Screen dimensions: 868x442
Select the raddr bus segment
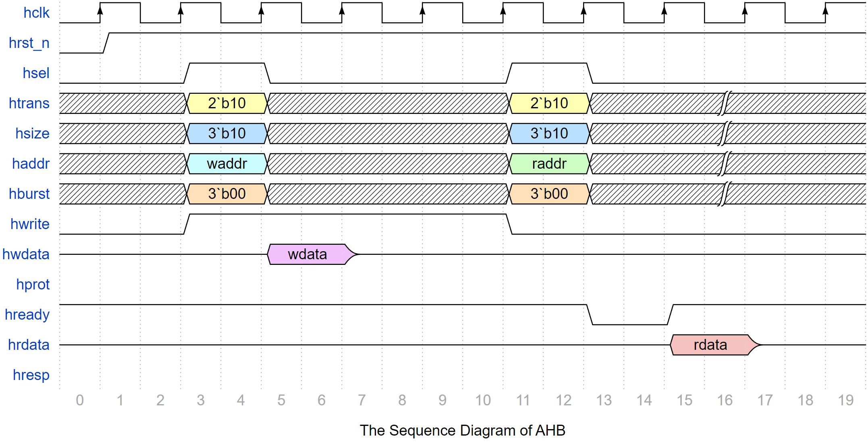[549, 164]
